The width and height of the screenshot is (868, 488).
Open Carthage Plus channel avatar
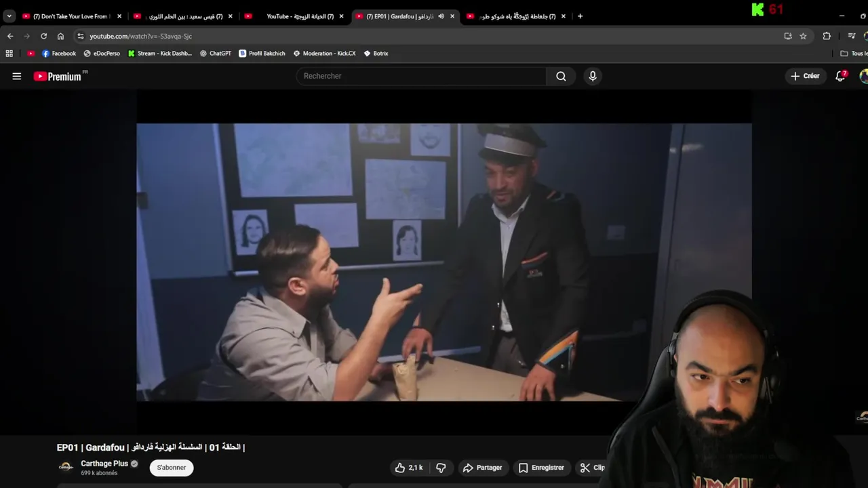pyautogui.click(x=66, y=467)
